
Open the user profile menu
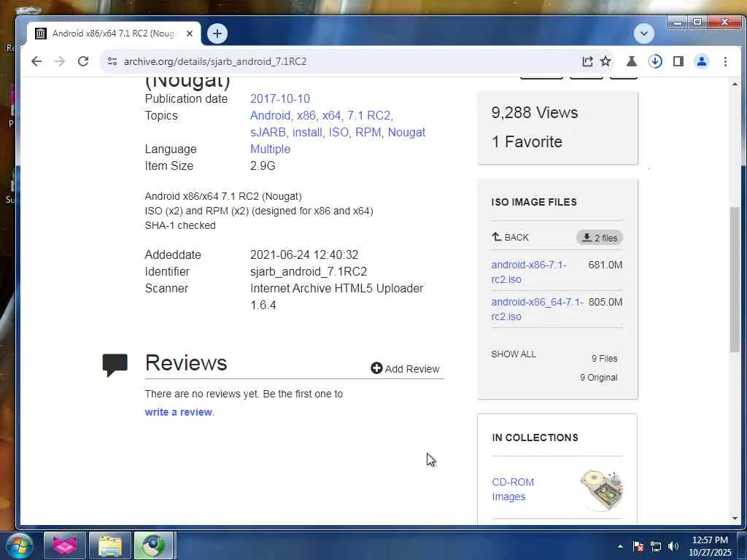pyautogui.click(x=702, y=61)
